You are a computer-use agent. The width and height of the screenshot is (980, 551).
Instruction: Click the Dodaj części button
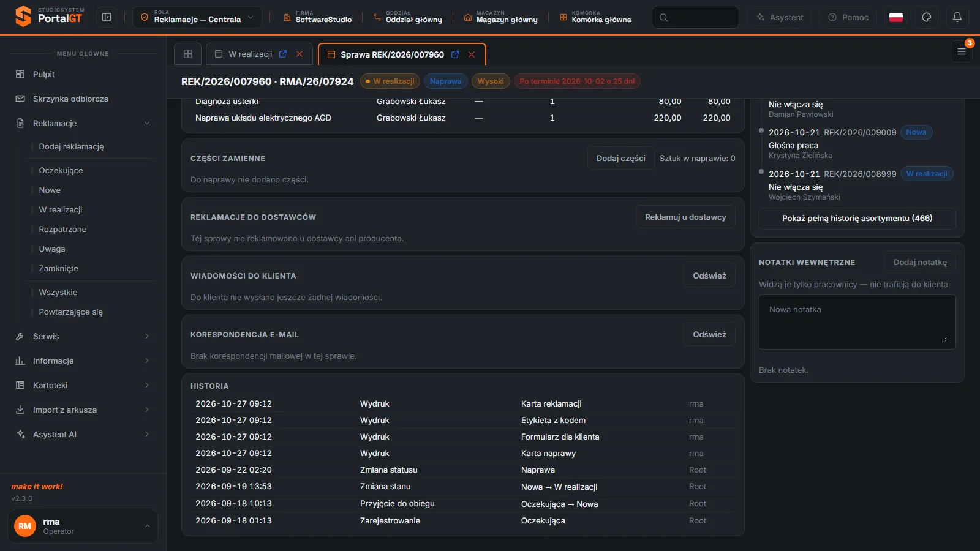pos(621,158)
